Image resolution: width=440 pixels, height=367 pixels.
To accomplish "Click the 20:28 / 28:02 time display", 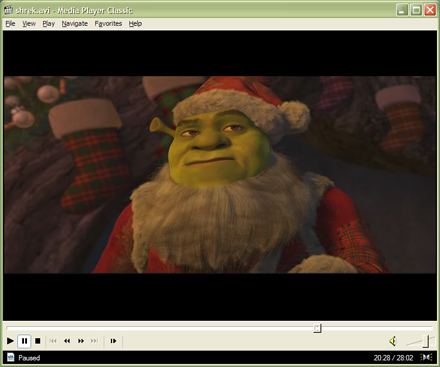I will (x=393, y=358).
